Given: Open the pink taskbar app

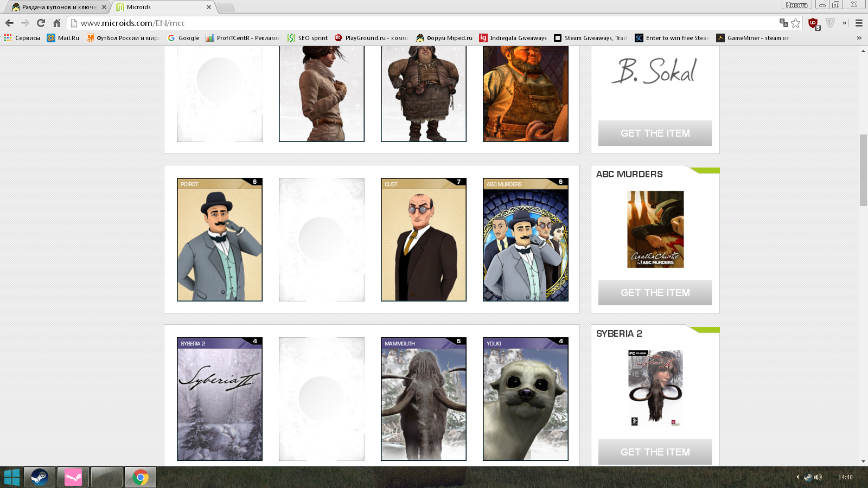Looking at the screenshot, I should [73, 477].
